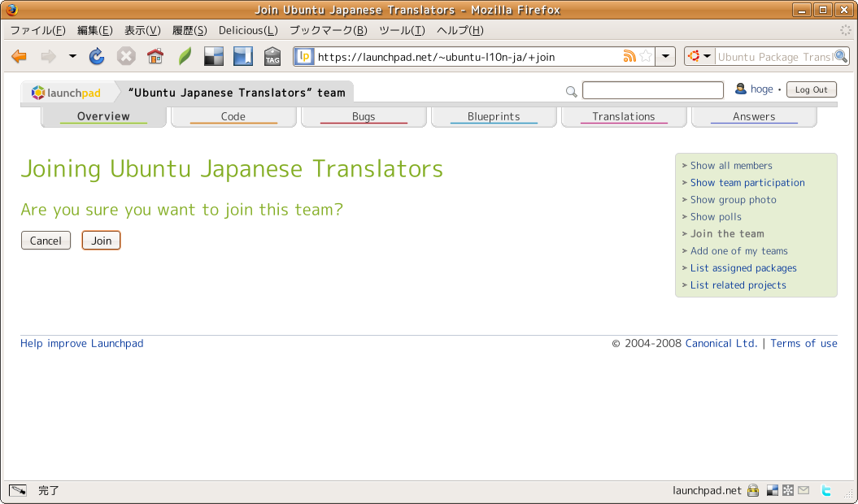Open the List related projects link

738,285
